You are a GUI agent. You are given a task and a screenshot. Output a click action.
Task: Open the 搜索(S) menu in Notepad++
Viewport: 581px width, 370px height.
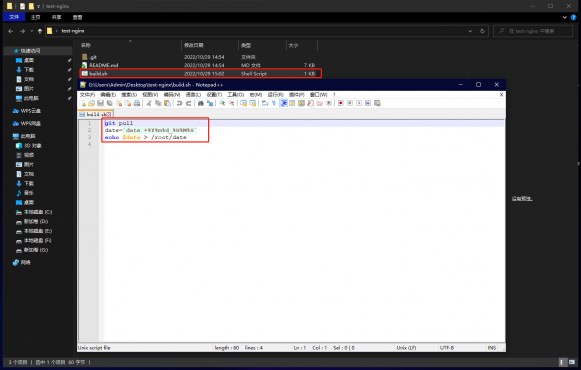click(x=129, y=95)
